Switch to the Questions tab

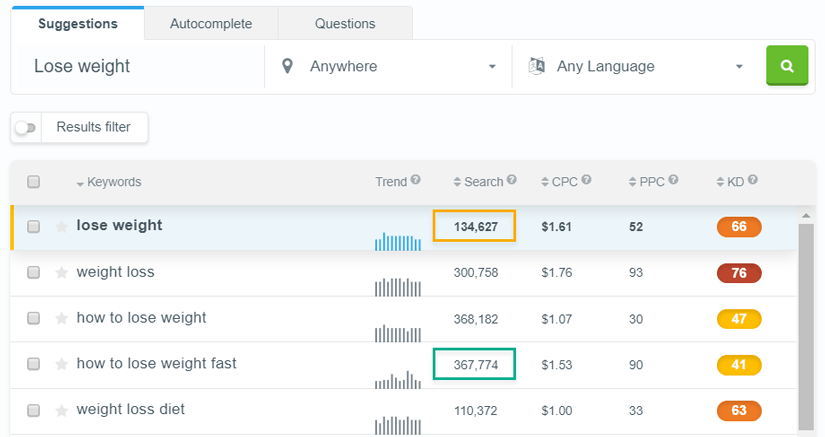(345, 23)
